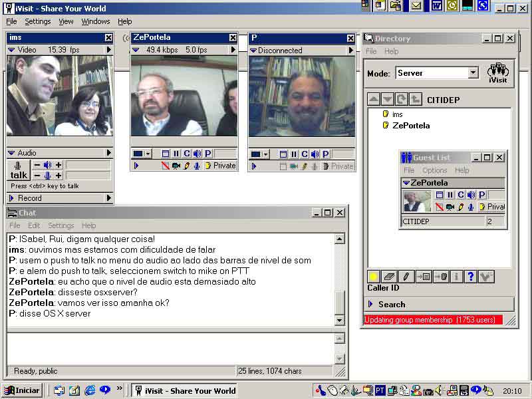Screen dimensions: 532x399
Task: Click the arrow-to-list button in Directory bottom toolbar
Action: (424, 277)
